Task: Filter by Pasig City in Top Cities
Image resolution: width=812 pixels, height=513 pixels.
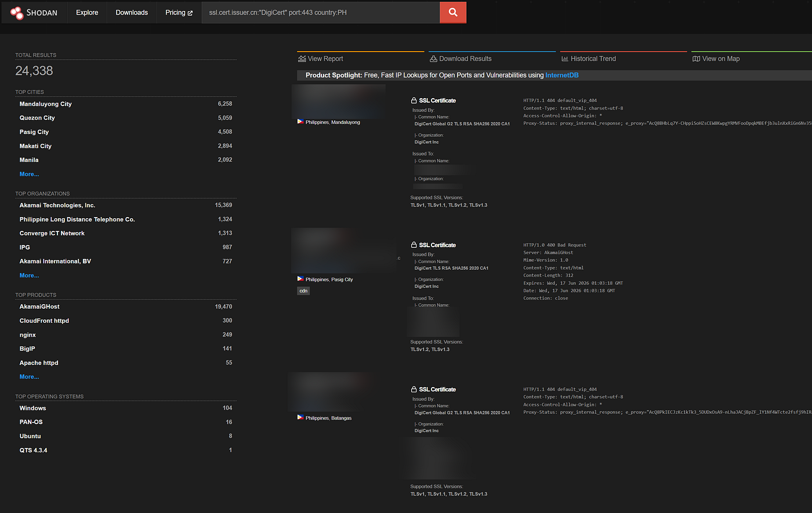Action: click(x=34, y=132)
